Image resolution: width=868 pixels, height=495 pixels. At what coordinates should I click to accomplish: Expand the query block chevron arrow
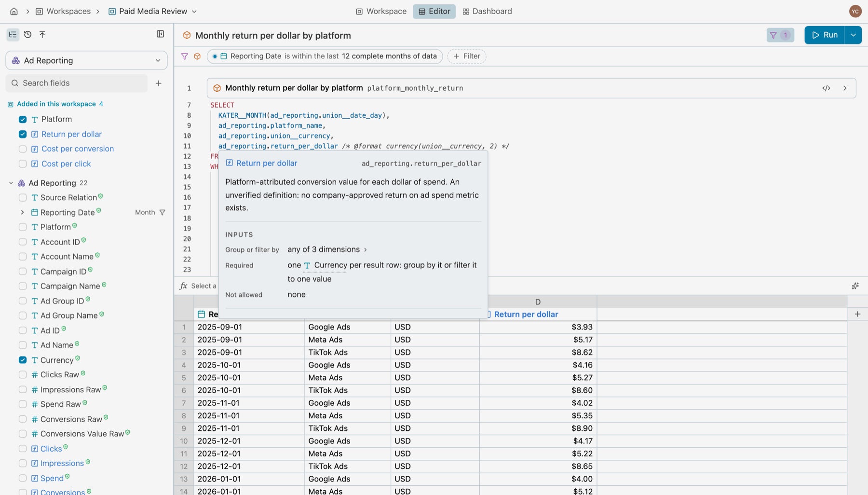(845, 88)
